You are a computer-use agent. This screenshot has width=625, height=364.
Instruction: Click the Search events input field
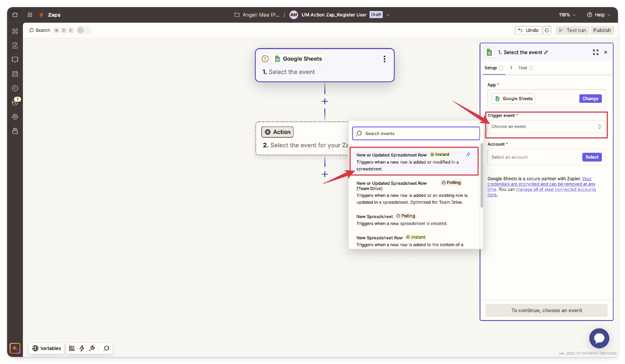pos(416,134)
